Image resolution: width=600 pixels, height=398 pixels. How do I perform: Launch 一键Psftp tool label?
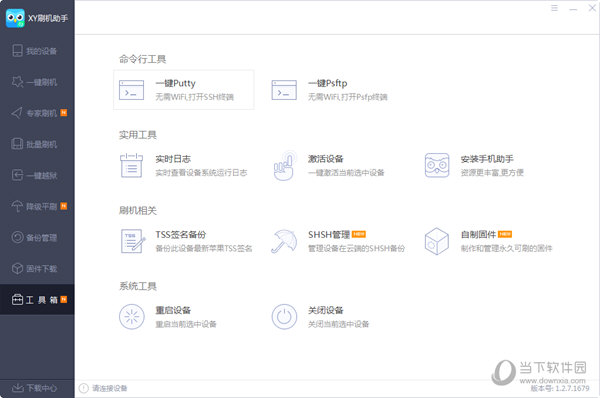pos(328,83)
